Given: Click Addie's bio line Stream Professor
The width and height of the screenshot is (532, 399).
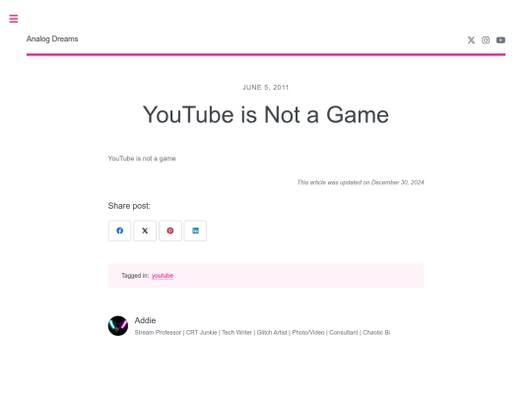Looking at the screenshot, I should pyautogui.click(x=262, y=333).
